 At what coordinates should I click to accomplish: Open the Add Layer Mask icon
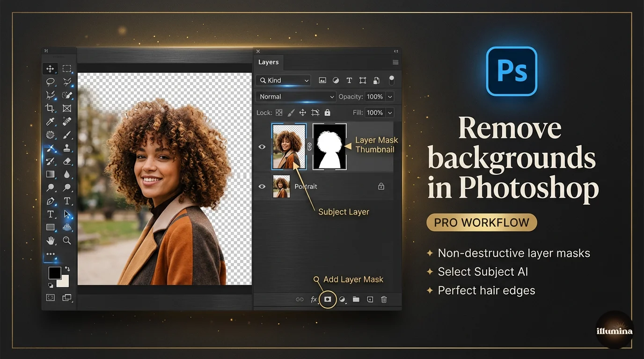click(x=328, y=300)
